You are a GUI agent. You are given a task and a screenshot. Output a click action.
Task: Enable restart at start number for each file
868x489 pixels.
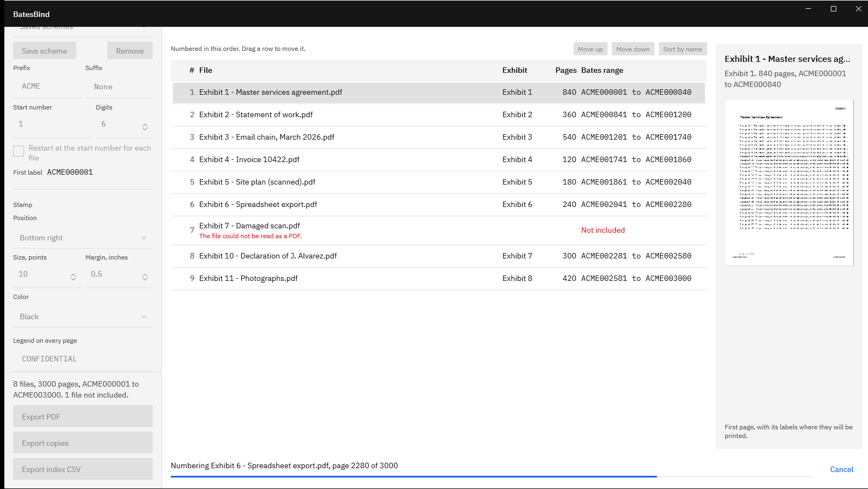tap(19, 151)
